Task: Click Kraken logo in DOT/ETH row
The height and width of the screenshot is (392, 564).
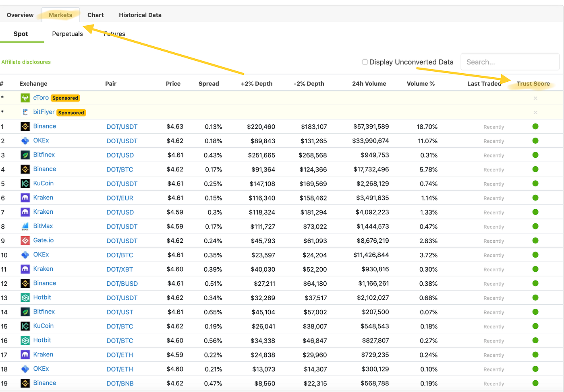Action: [25, 355]
